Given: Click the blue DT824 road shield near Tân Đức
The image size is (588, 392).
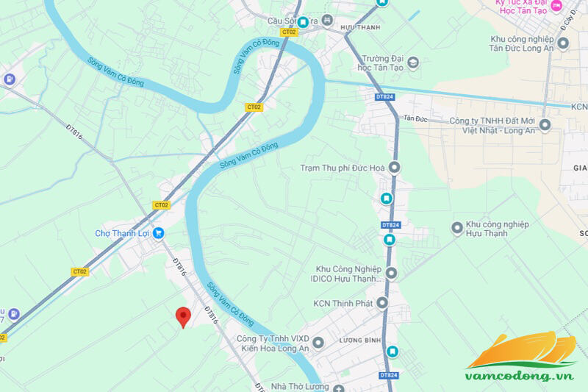Looking at the screenshot, I should [x=384, y=97].
